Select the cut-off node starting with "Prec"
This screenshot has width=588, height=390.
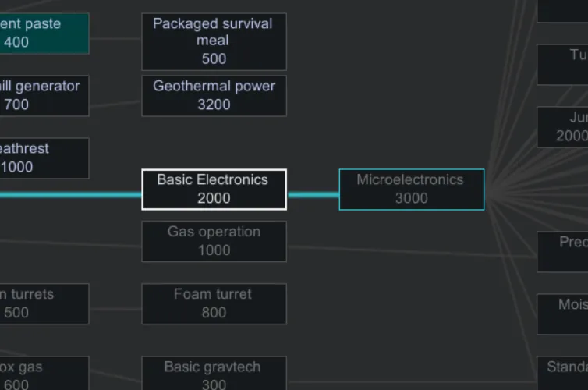pos(563,251)
